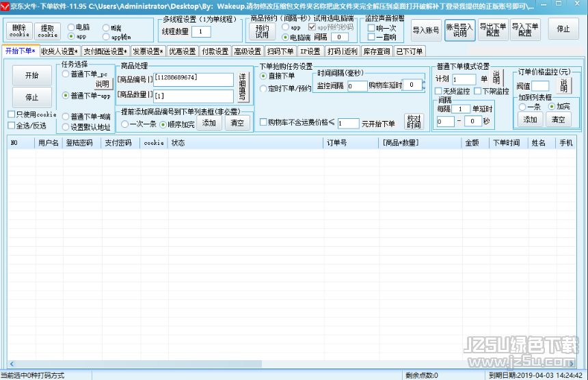Screen dimensions: 588x380
Task: Open the 账号导入说明 button
Action: point(459,30)
